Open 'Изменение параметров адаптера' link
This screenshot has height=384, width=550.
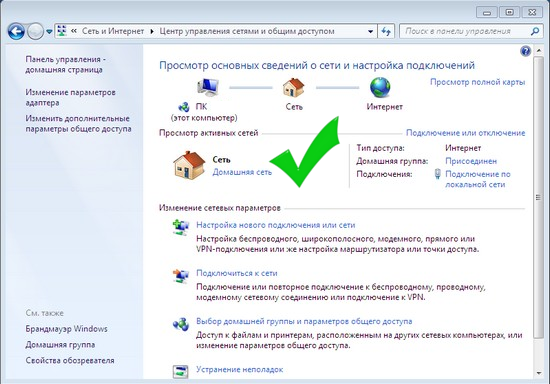point(70,97)
